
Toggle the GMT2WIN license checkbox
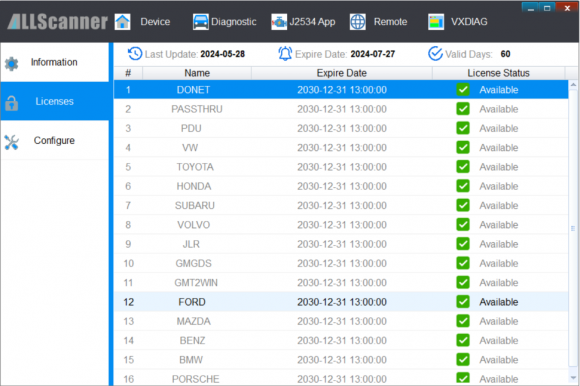click(x=463, y=282)
